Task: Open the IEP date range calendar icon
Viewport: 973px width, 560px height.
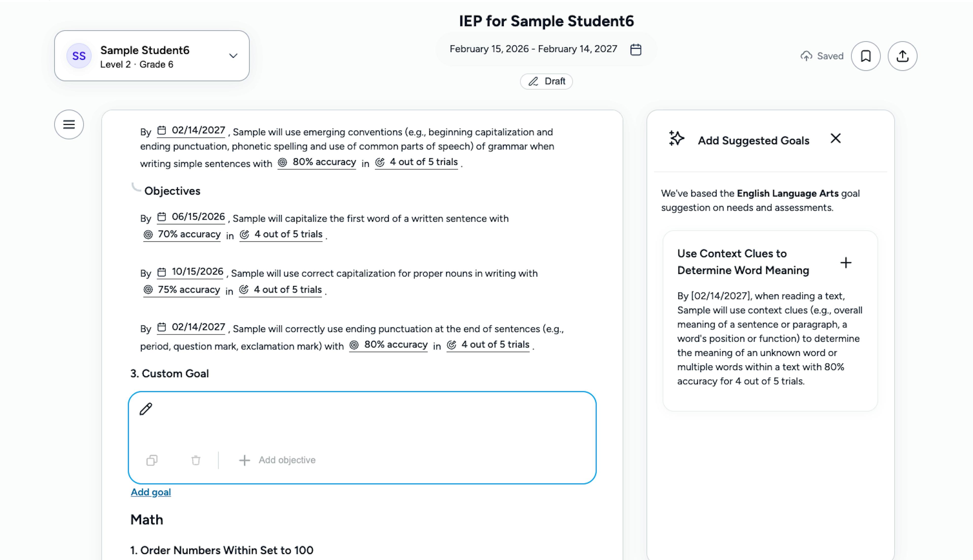Action: [x=636, y=50]
